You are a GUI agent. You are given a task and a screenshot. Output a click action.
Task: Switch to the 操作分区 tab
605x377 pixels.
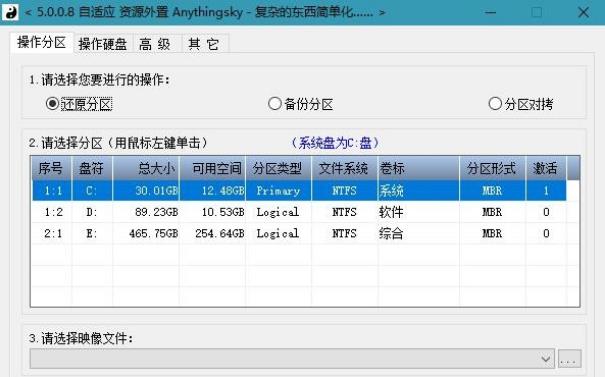pos(42,42)
